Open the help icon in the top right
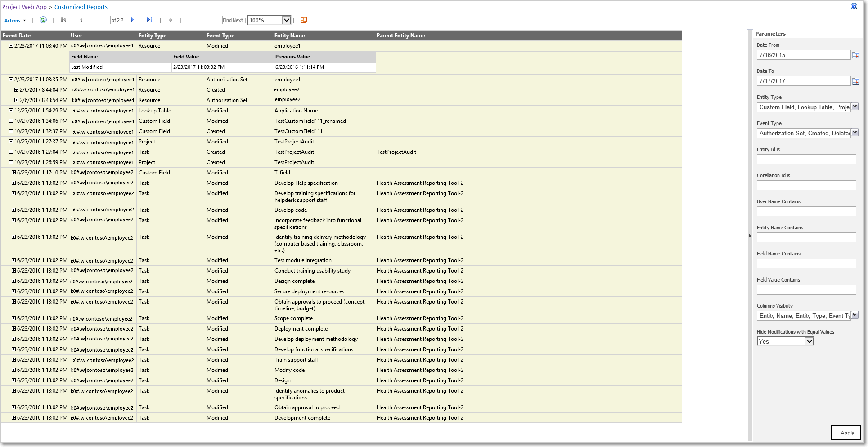Image resolution: width=868 pixels, height=447 pixels. click(x=854, y=6)
